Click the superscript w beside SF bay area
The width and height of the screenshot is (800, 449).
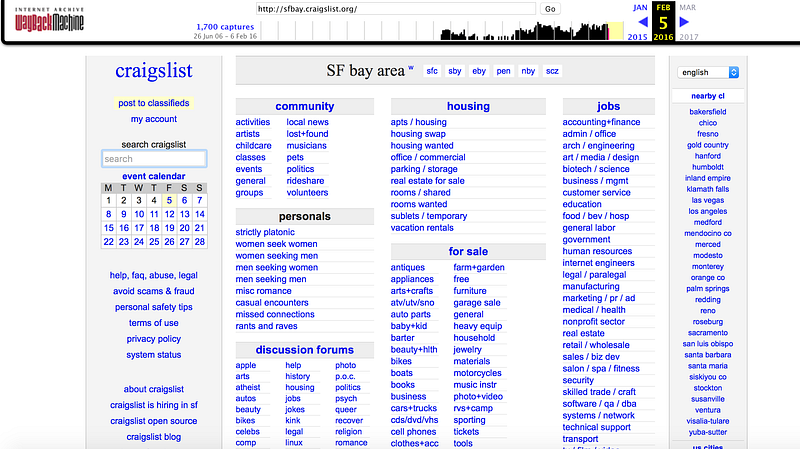(x=411, y=67)
